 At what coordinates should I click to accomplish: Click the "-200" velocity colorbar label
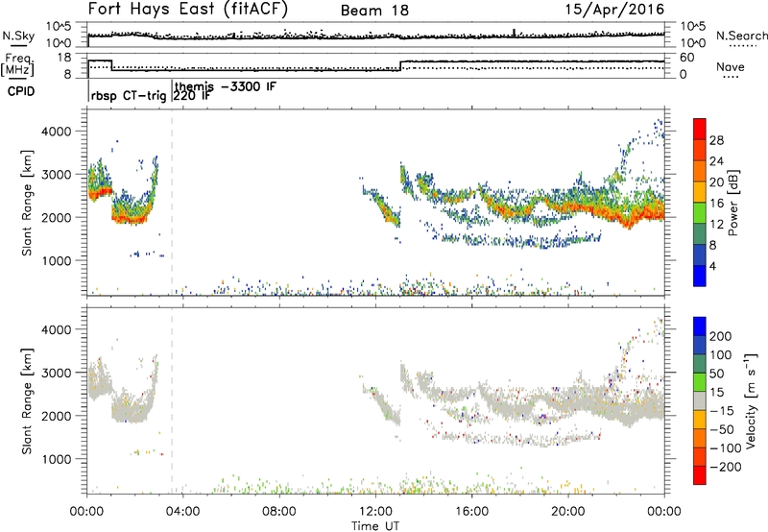pyautogui.click(x=726, y=467)
